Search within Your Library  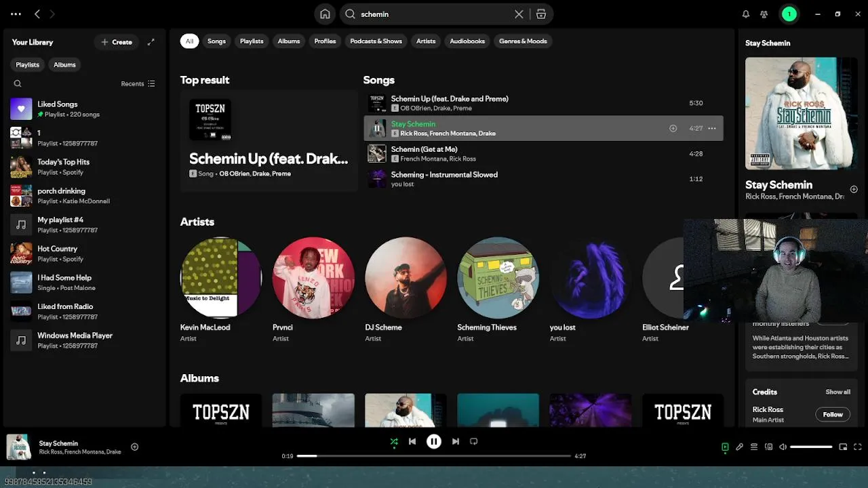18,83
